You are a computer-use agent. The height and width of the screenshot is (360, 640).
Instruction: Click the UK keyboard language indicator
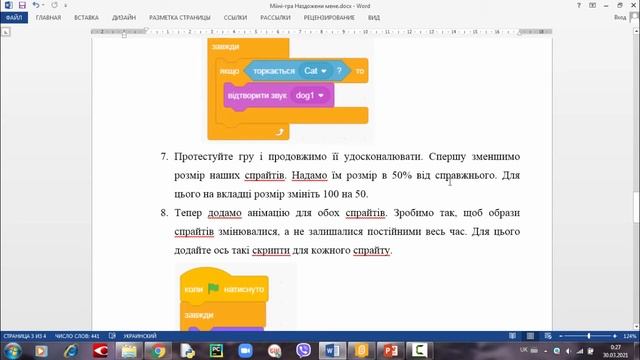(524, 350)
